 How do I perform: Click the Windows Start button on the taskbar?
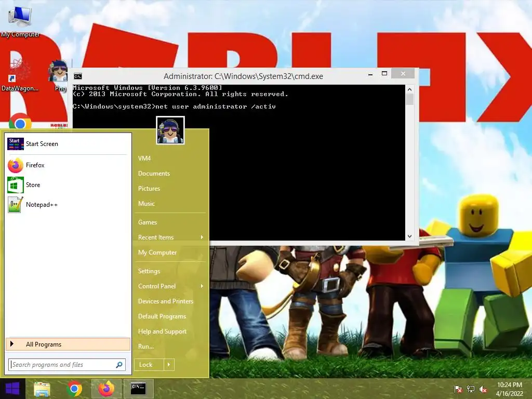[12, 389]
